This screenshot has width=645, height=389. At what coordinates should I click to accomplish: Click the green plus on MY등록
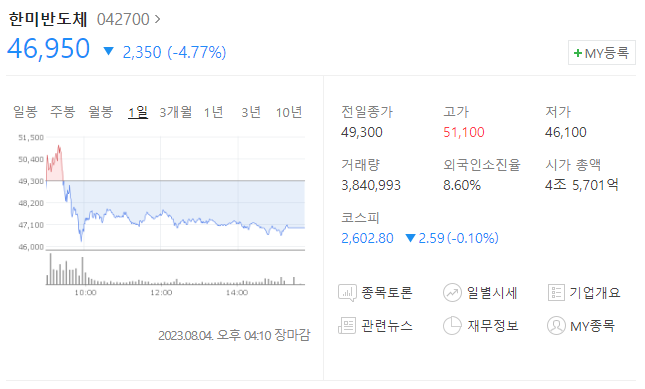pos(578,53)
